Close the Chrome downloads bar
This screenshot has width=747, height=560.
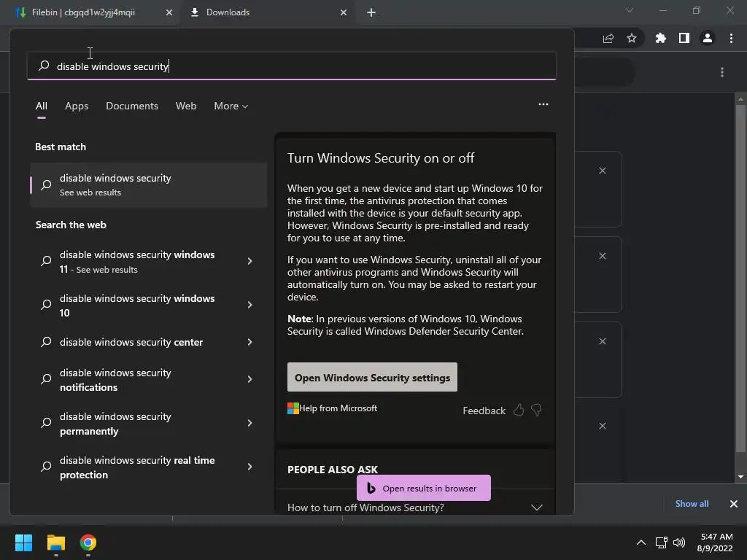pyautogui.click(x=734, y=504)
